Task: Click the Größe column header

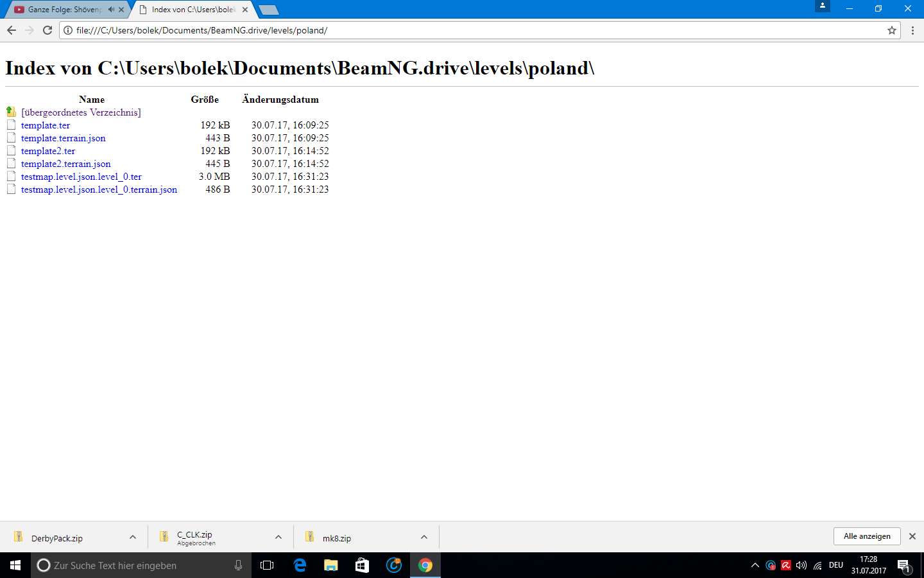Action: [205, 100]
